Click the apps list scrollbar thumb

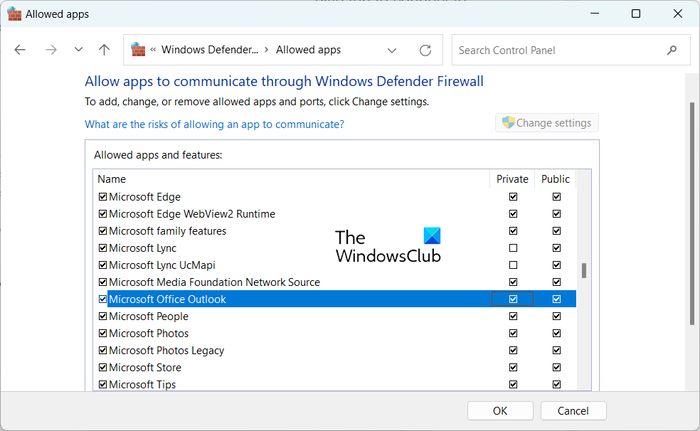point(583,271)
